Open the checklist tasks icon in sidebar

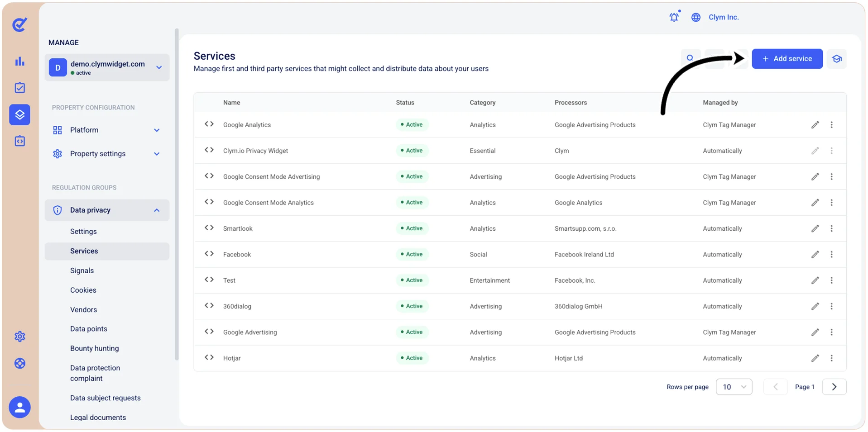[19, 88]
